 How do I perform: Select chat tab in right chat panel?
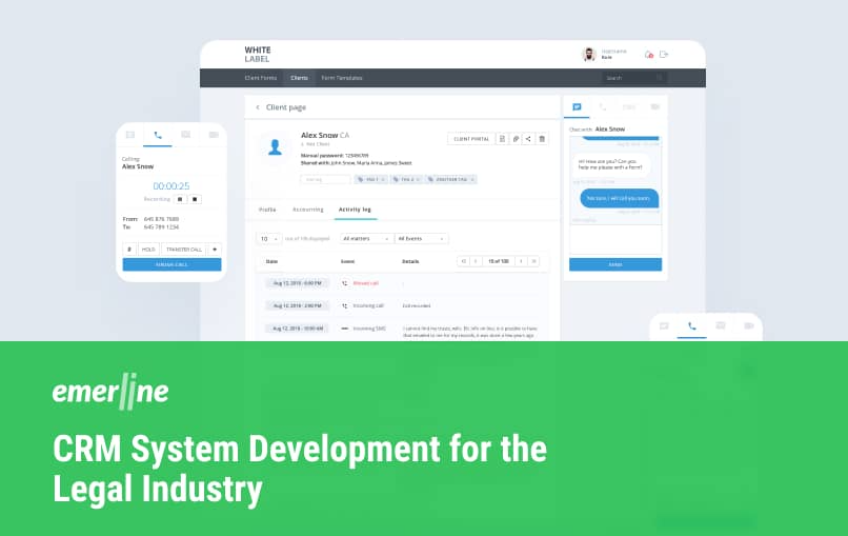[577, 107]
